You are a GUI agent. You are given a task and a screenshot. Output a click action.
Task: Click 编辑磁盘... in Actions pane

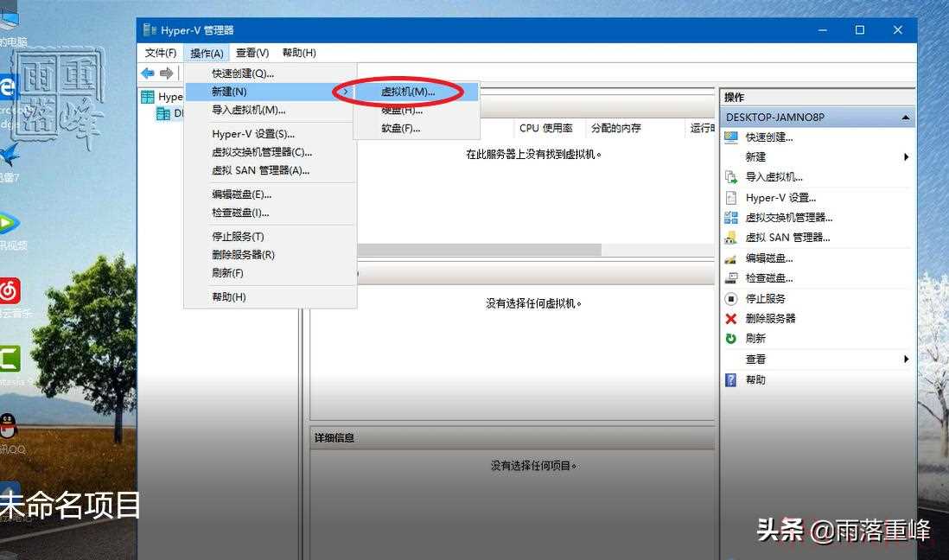coord(769,258)
